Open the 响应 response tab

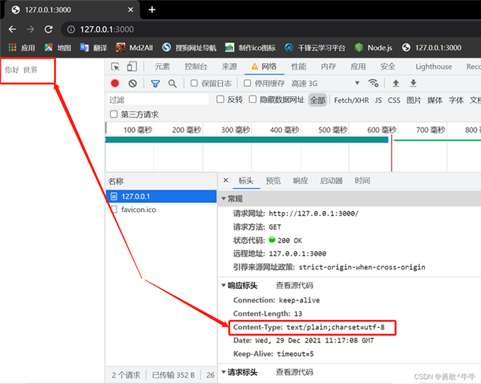(300, 181)
